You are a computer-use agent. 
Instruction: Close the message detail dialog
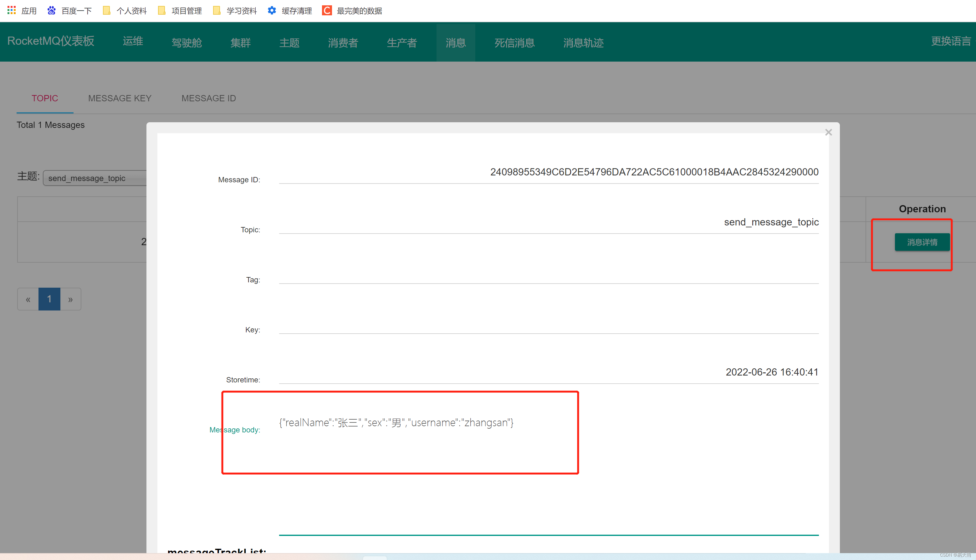tap(828, 132)
